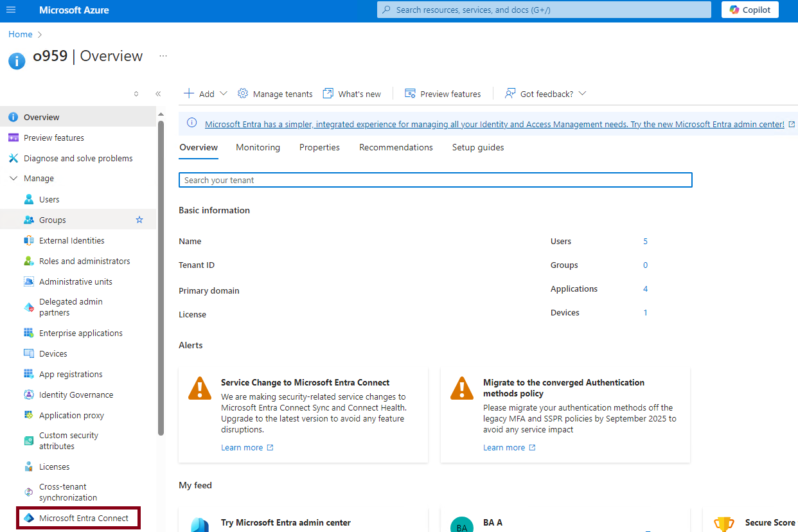
Task: Click the sidebar expand/collapse all arrows
Action: (136, 94)
